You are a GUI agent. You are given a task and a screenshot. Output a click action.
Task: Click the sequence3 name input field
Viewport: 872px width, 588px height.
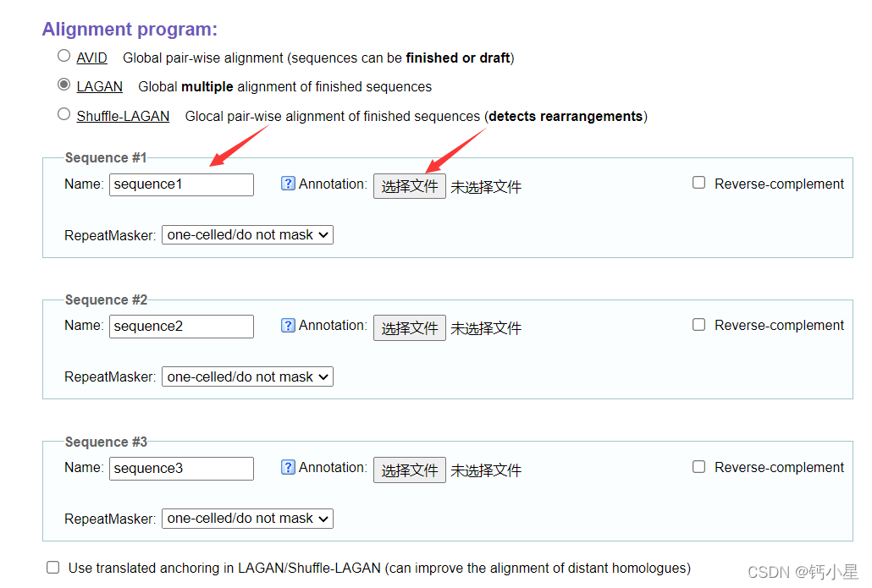[181, 468]
